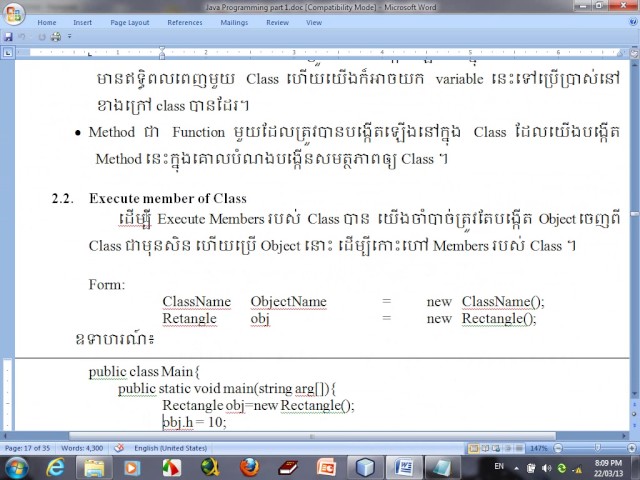Click the vertical scrollbar down arrow
The image size is (640, 480).
click(635, 394)
